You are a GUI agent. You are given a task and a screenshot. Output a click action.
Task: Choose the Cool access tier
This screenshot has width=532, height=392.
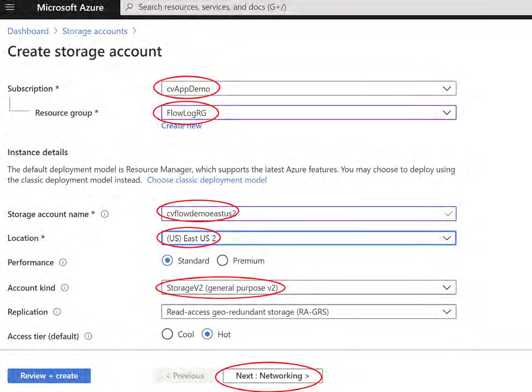pyautogui.click(x=167, y=334)
